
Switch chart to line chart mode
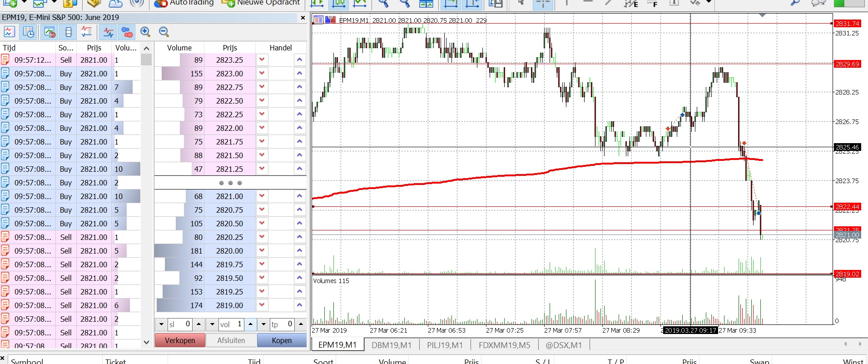click(x=360, y=3)
